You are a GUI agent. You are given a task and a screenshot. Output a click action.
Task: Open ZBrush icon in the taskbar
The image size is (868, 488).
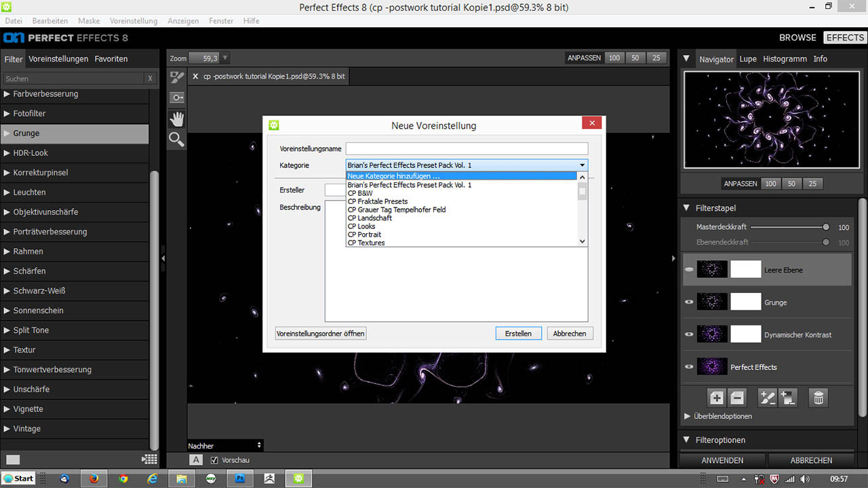tap(269, 478)
